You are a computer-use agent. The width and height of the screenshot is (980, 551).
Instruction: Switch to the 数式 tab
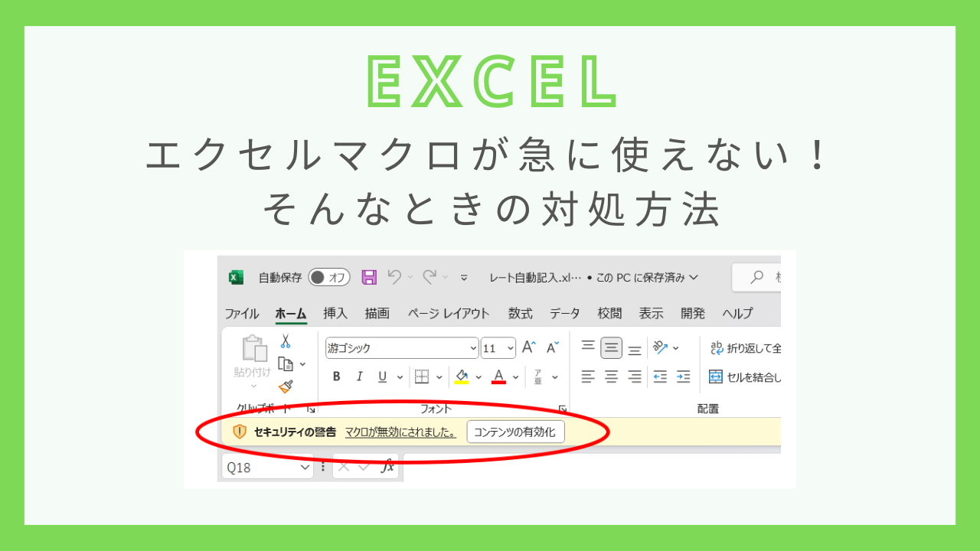tap(521, 313)
